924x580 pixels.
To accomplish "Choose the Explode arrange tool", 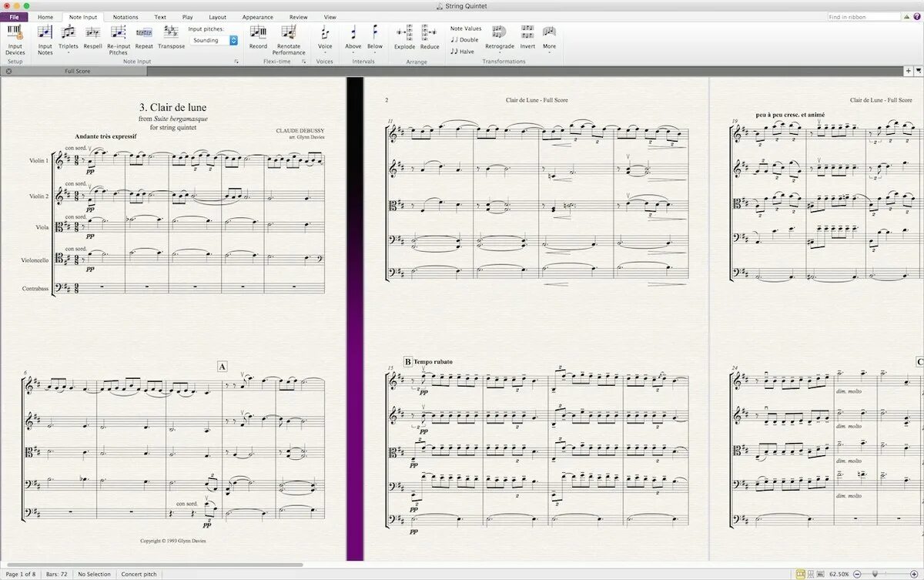I will [x=405, y=36].
